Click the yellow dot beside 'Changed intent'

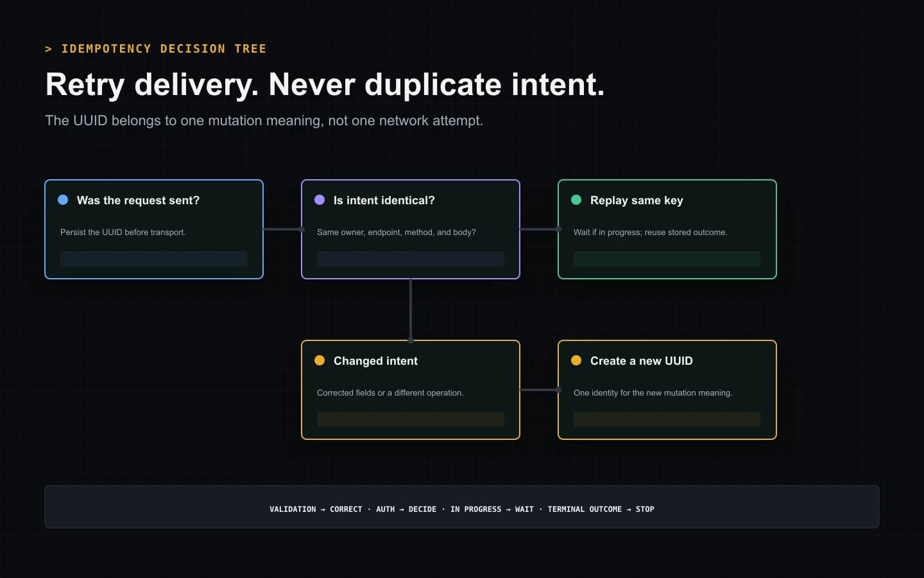click(320, 360)
